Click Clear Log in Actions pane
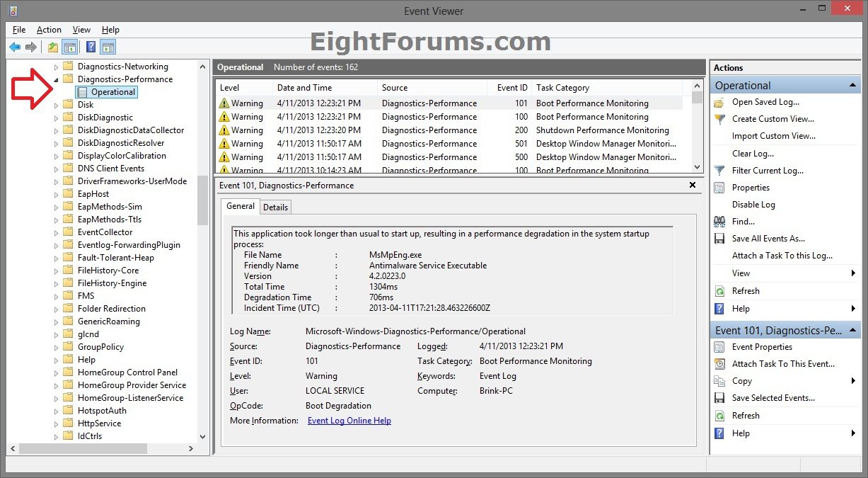 click(x=753, y=154)
